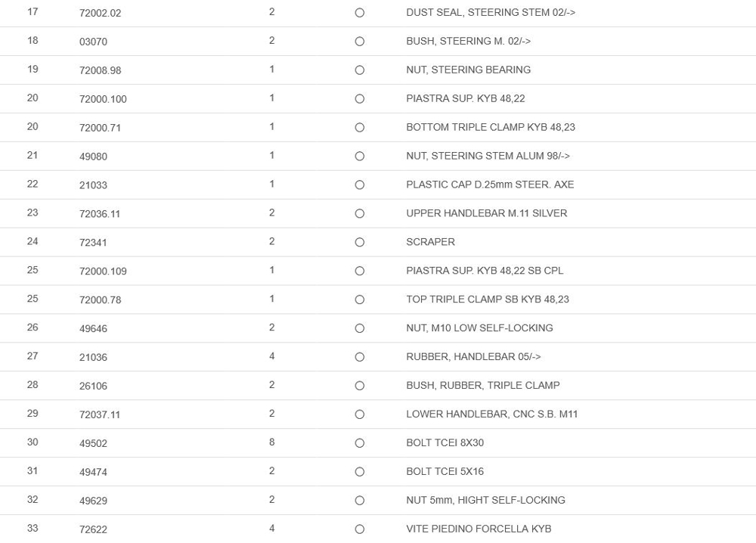Screen dimensions: 756x543
Task: Pick the BOTTOM TRIPLE CLAMP KYB radio button
Action: coord(360,128)
